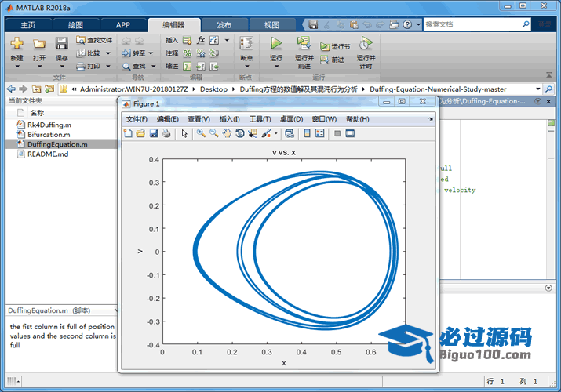Click Show Plot Tools icon in Figure 1

pos(350,133)
